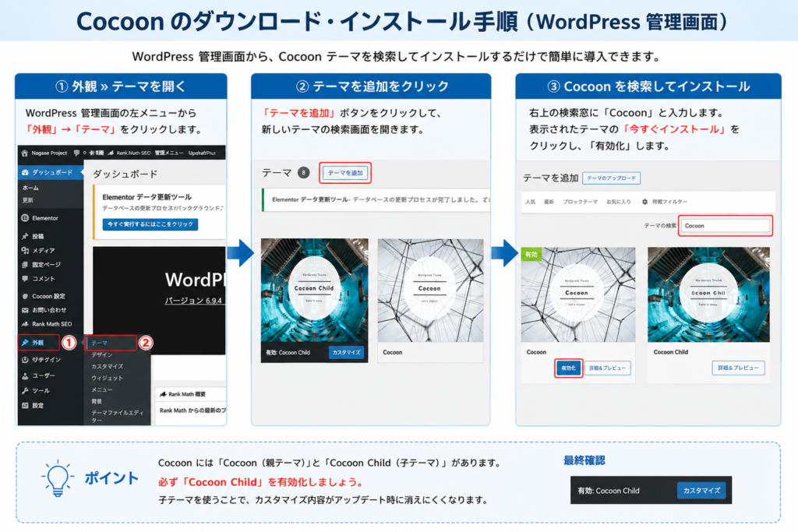Image resolution: width=798 pixels, height=532 pixels.
Task: Click the theme count badge 8
Action: coord(303,173)
